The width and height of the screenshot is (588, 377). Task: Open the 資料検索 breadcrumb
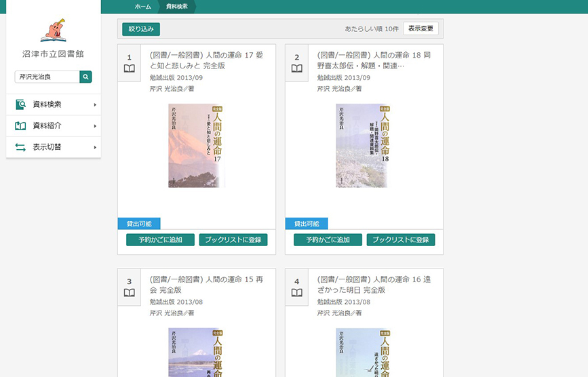tap(176, 7)
